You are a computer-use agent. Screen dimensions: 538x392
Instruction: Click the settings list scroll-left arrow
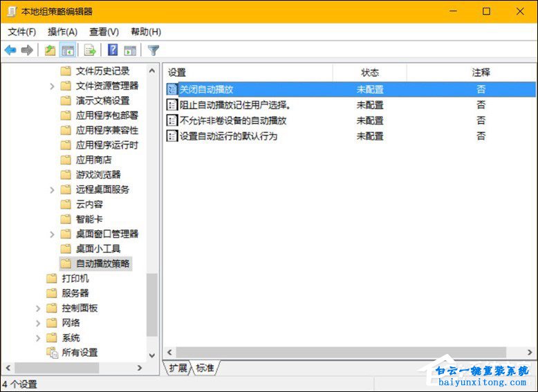169,352
